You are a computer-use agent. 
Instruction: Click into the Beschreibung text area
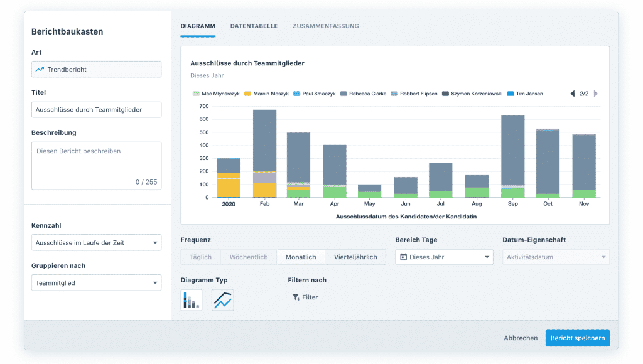pyautogui.click(x=96, y=159)
